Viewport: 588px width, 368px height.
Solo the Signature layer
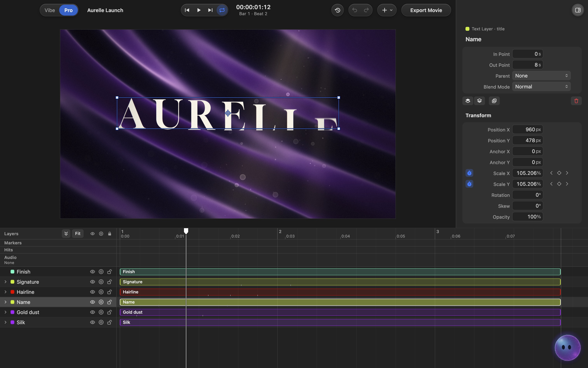[x=101, y=282]
